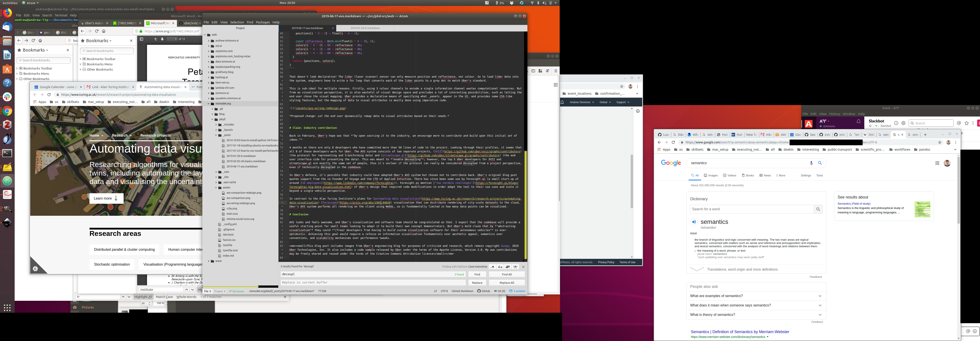The width and height of the screenshot is (980, 341).
Task: Toggle regex option in Atom find panel
Action: 492,267
